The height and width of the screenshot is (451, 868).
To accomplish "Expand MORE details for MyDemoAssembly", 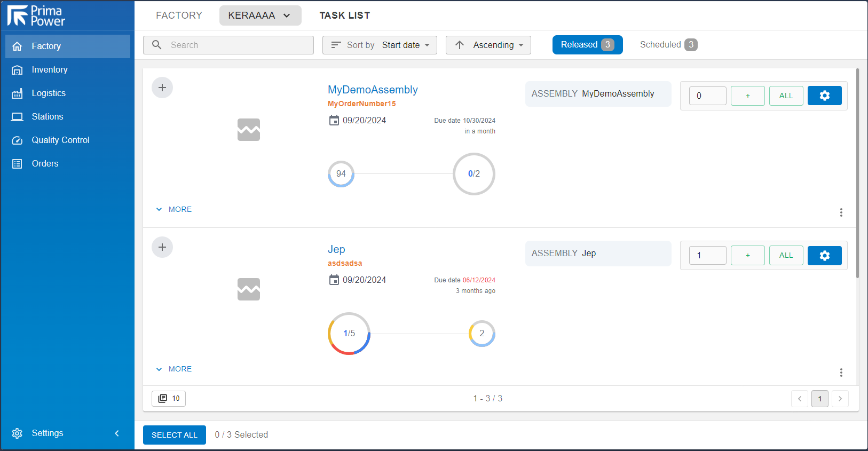I will 174,209.
